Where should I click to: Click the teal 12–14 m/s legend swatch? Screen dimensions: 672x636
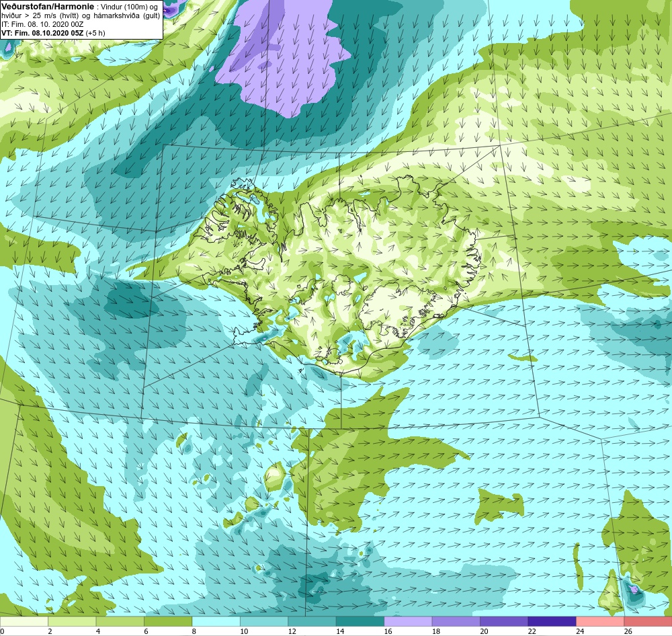(x=312, y=621)
